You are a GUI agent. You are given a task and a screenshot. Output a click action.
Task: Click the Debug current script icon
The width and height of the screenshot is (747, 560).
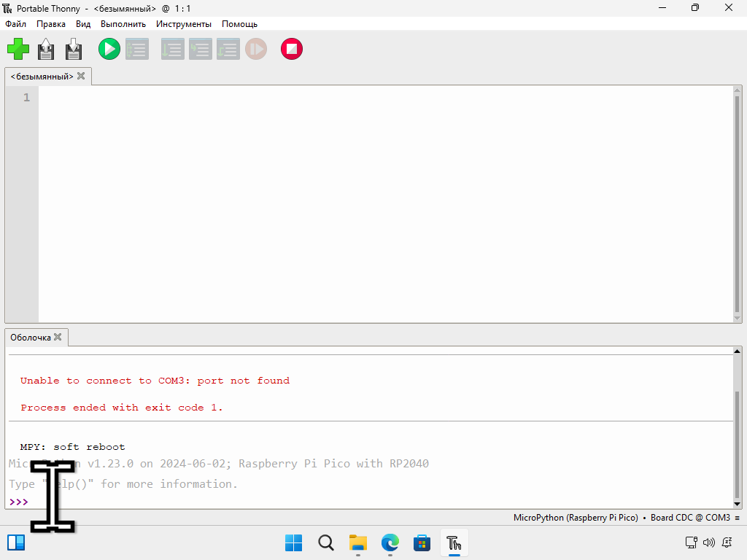137,49
